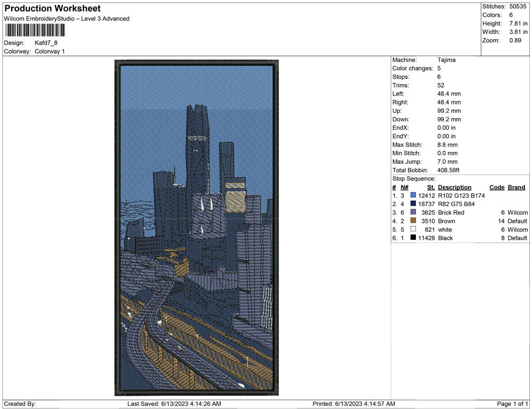Click the Tajima machine name
Viewport: 532px width, 409px height.
click(x=446, y=60)
